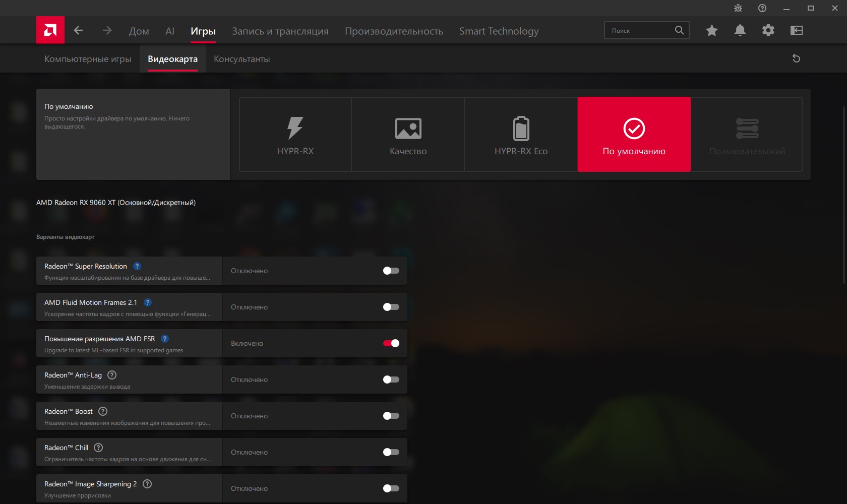Screen dimensions: 847x504
Task: Open the Консультанты sub-tab
Action: 242,59
